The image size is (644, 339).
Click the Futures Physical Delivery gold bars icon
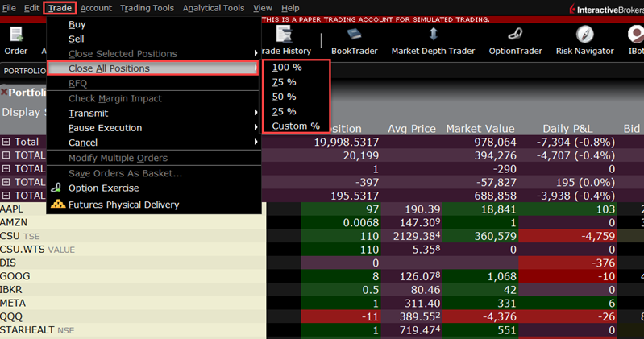pyautogui.click(x=58, y=204)
